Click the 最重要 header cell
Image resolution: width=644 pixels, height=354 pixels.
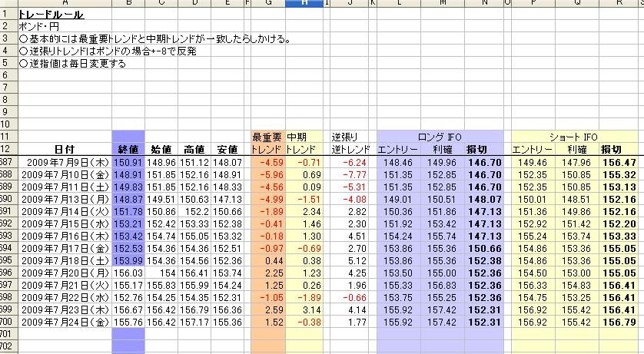pos(267,137)
